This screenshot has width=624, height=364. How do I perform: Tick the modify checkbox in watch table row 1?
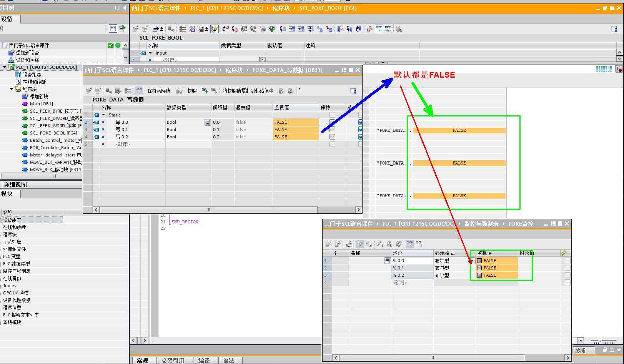(x=567, y=261)
